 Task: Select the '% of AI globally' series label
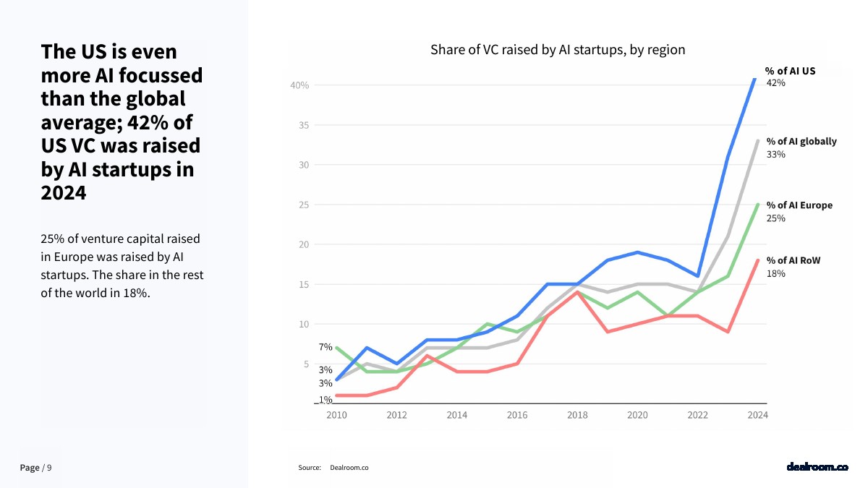tap(801, 141)
